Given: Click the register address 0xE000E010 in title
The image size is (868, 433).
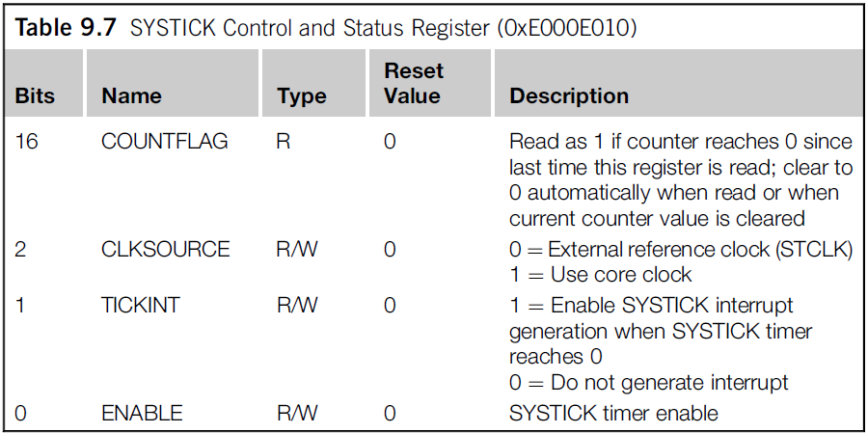Looking at the screenshot, I should (x=568, y=27).
